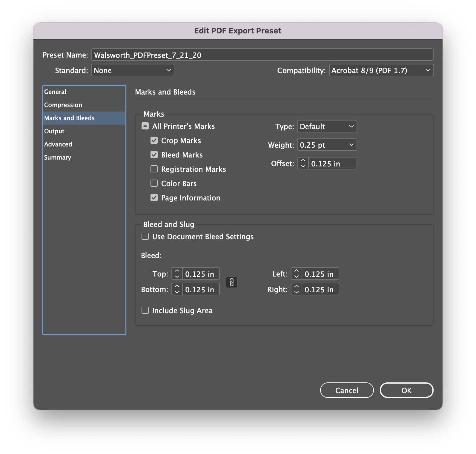Toggle the All Printer's Marks checkbox
Screen dimensions: 476x454
point(145,126)
